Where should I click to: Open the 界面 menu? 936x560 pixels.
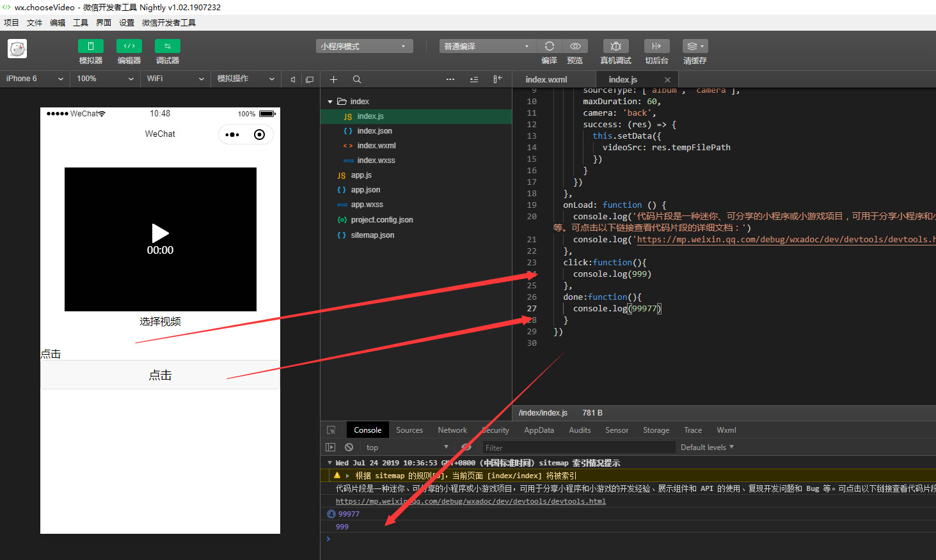104,22
